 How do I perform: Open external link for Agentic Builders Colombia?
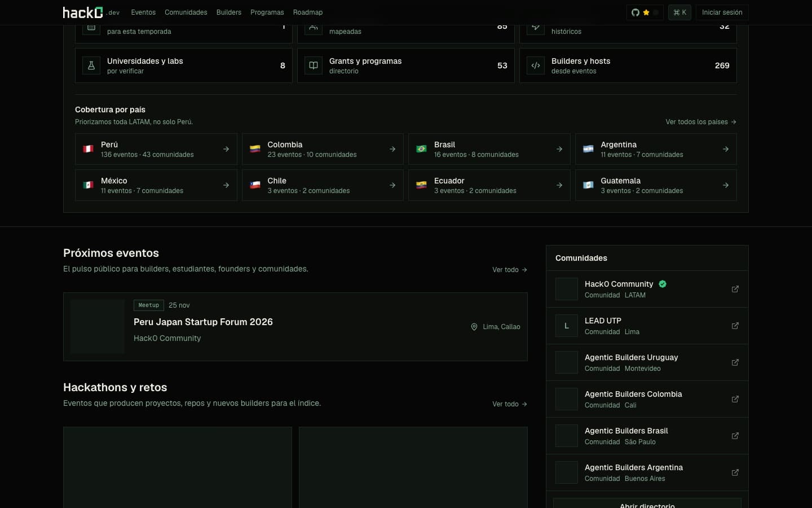[735, 399]
